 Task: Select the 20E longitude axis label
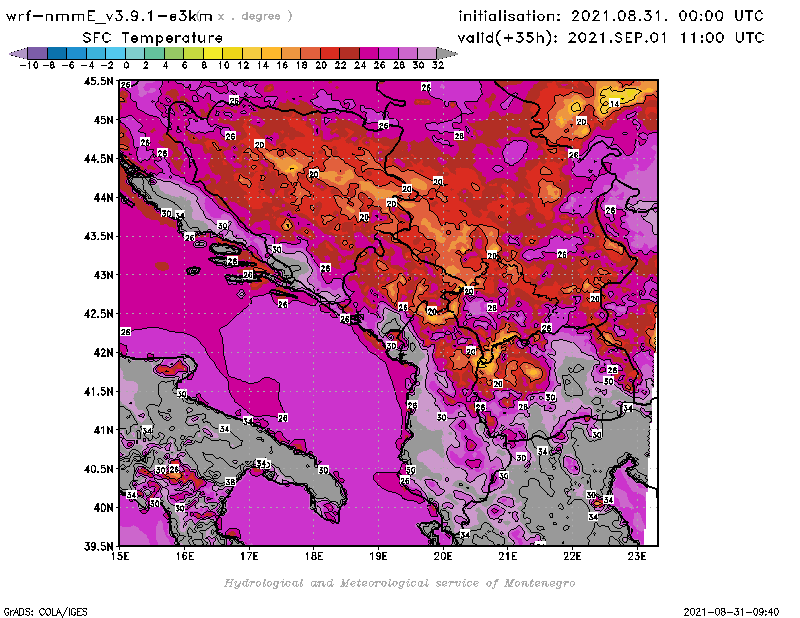443,556
